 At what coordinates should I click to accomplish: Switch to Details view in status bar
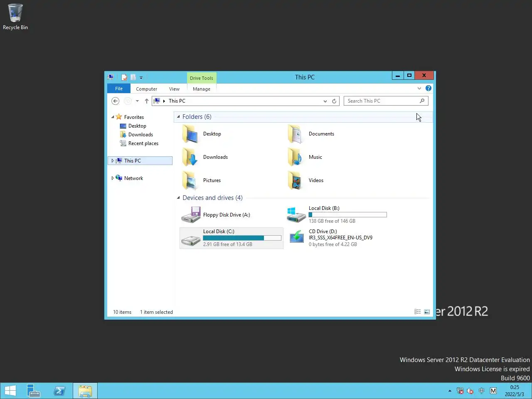[418, 312]
